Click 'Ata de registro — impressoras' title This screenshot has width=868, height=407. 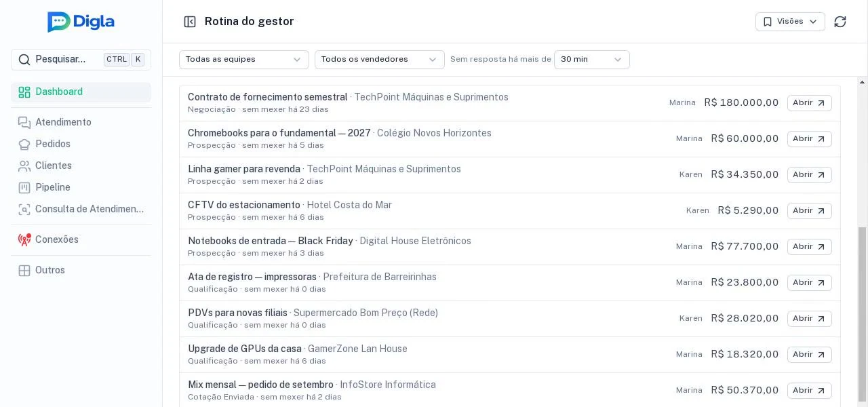[252, 277]
